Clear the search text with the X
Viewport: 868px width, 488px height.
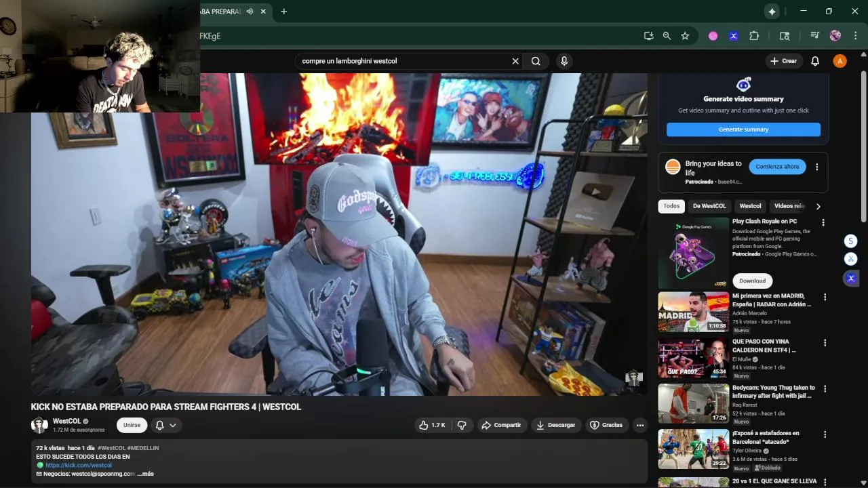[x=515, y=61]
